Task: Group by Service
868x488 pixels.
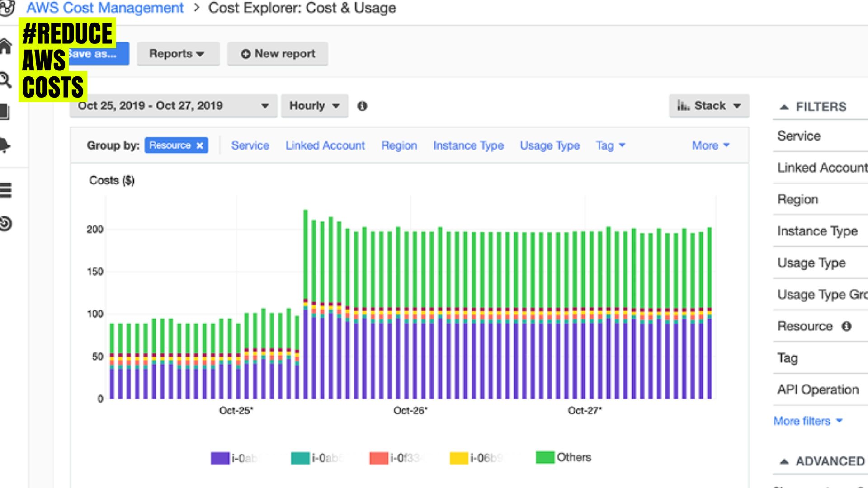Action: pos(250,145)
